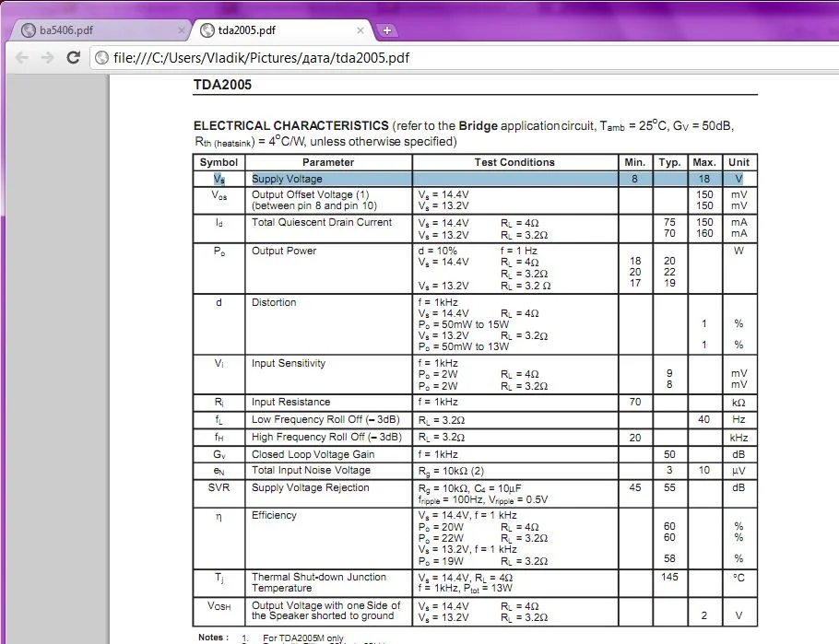Go back to the previous page

click(21, 57)
